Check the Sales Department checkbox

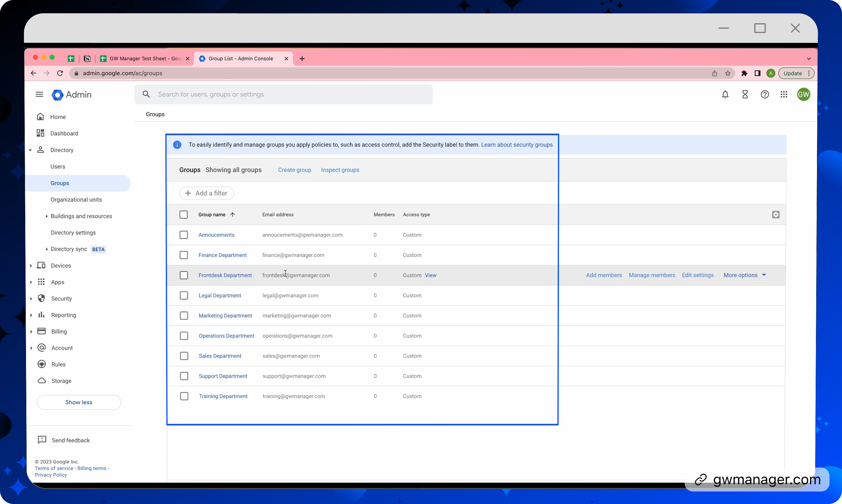click(184, 356)
